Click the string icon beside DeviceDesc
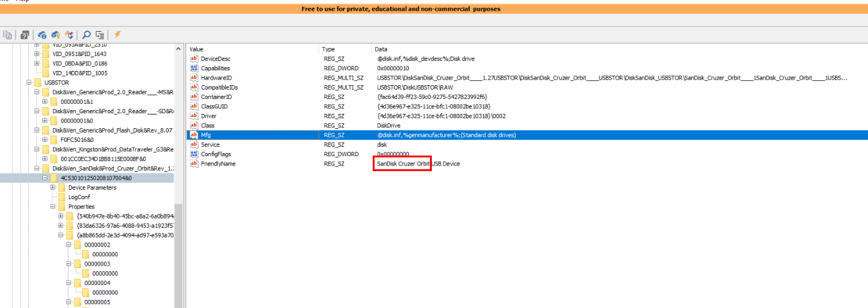This screenshot has width=868, height=308. [x=194, y=58]
